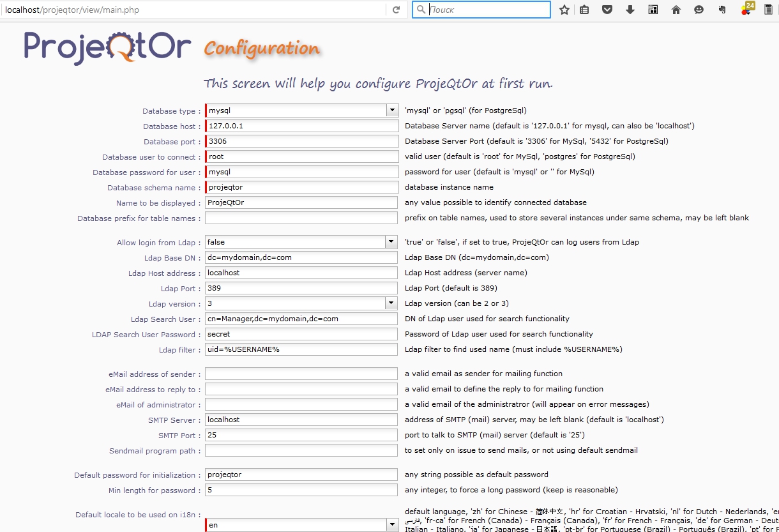Open the smiley face chat icon
Viewport: 779px width, 532px height.
coord(699,10)
